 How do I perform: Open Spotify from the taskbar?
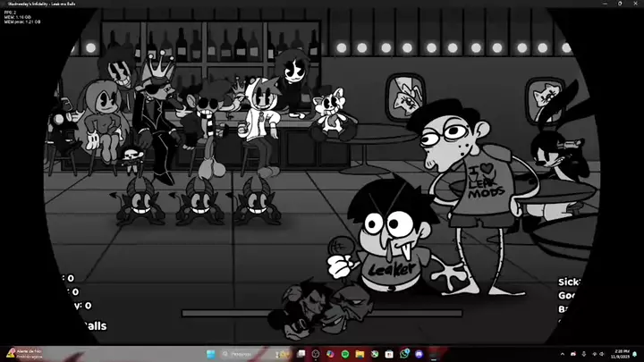click(x=346, y=354)
